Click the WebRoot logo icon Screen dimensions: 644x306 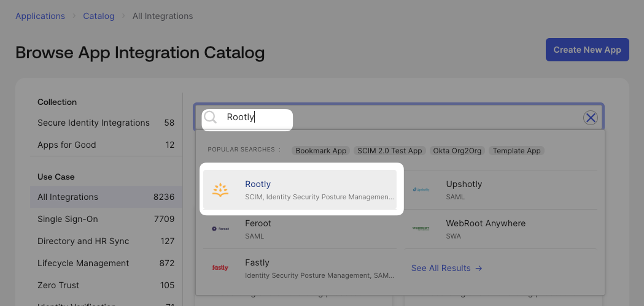421,229
